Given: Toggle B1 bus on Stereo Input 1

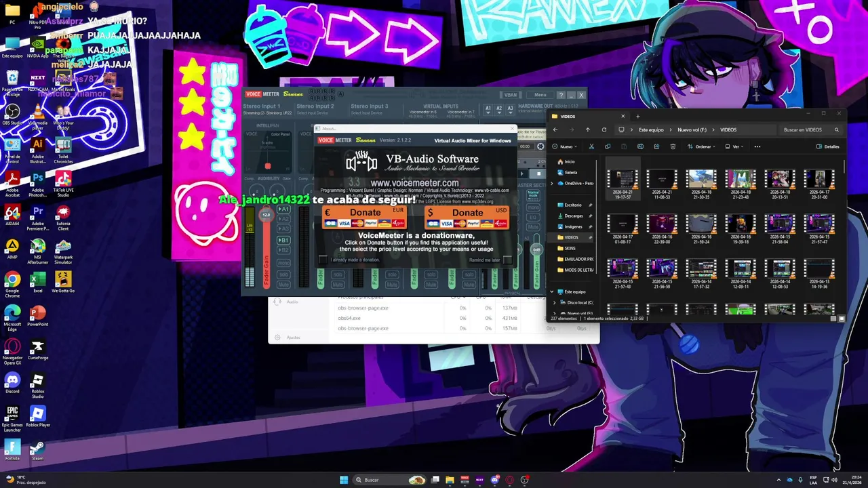Looking at the screenshot, I should tap(283, 240).
